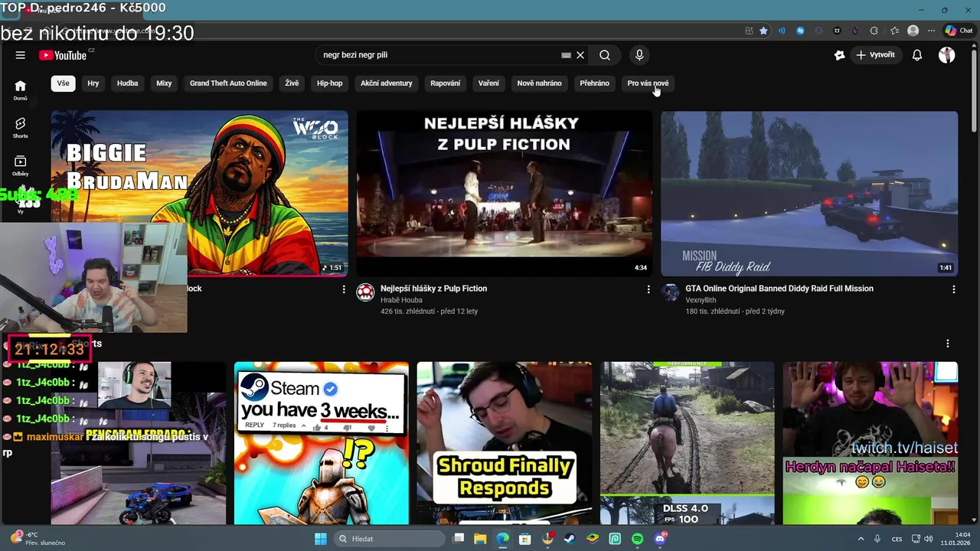Select the Rapování filter chip
Viewport: 980px width, 551px height.
pyautogui.click(x=446, y=83)
